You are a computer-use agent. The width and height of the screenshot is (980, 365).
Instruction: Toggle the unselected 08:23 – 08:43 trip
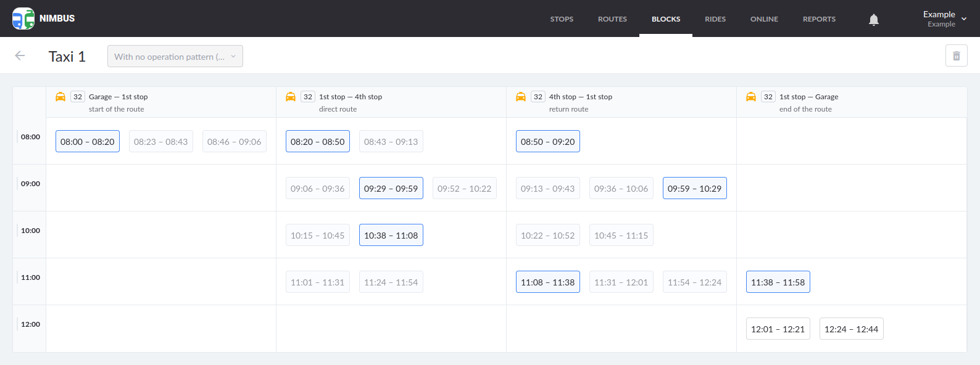160,142
